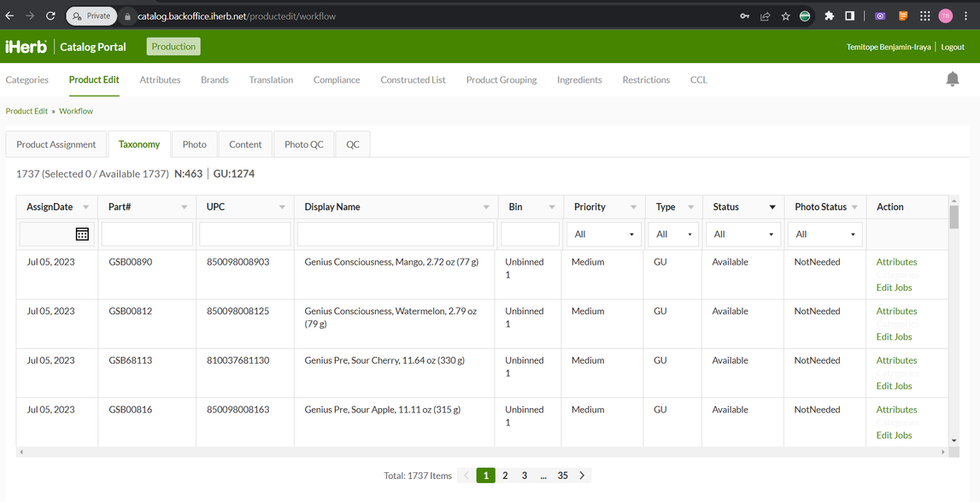Open Status filter All dropdown
Viewport: 980px width, 502px height.
tap(743, 234)
